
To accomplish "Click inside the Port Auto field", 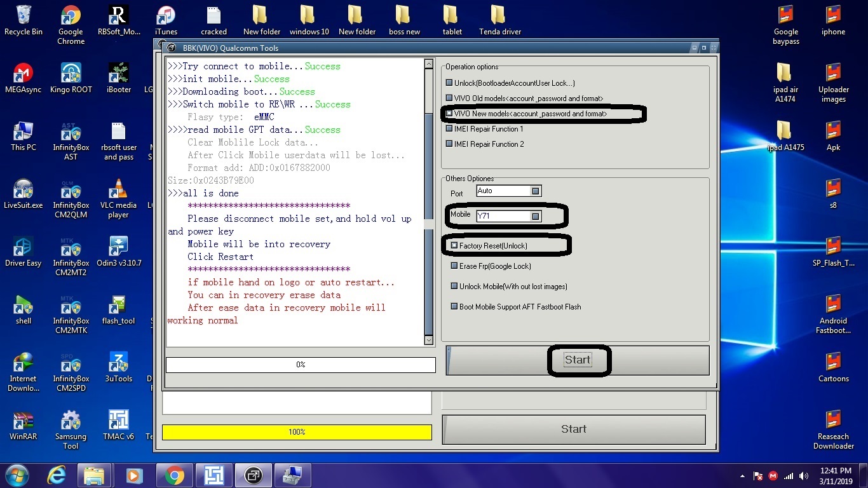I will (503, 191).
